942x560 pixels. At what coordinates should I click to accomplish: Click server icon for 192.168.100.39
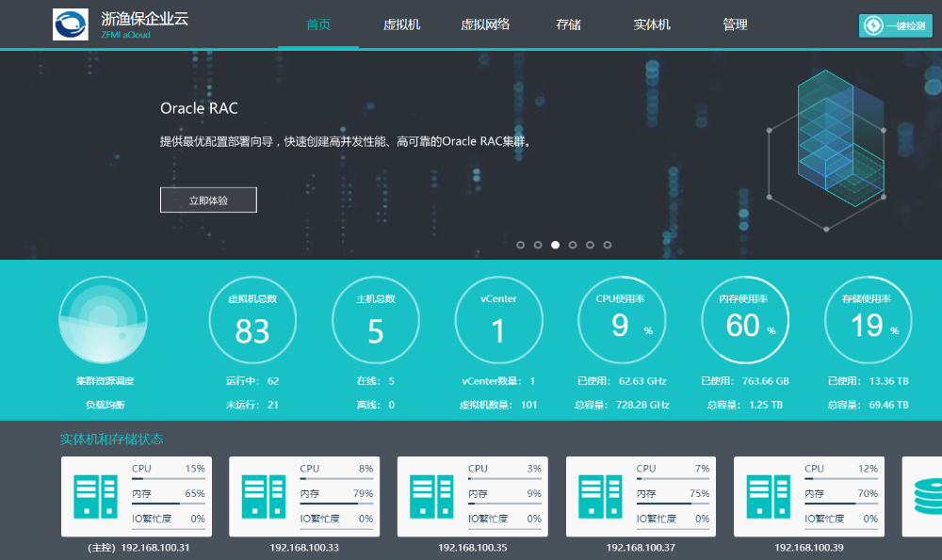click(769, 496)
